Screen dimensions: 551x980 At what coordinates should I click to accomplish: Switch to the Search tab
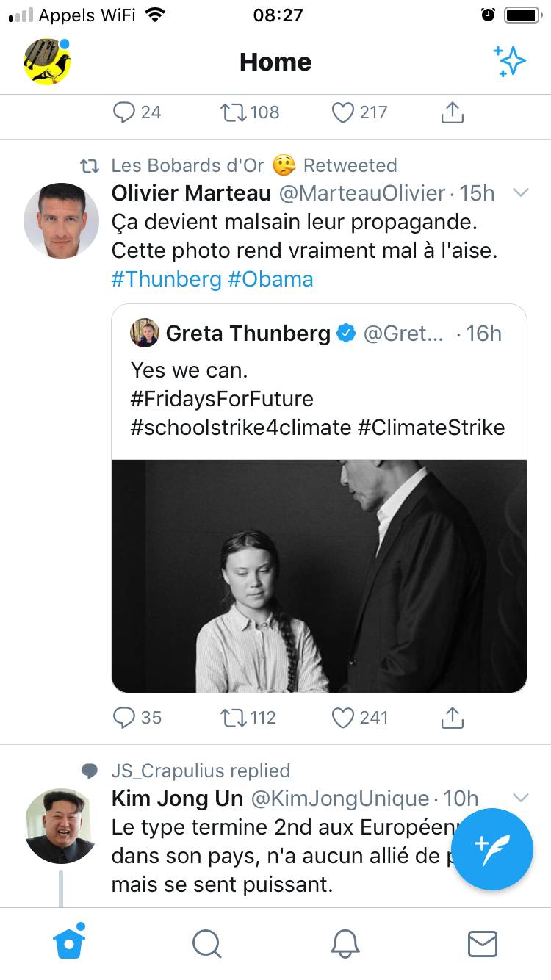click(206, 943)
